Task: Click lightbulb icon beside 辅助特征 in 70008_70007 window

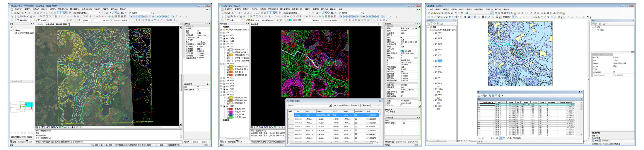Action: [x=15, y=20]
